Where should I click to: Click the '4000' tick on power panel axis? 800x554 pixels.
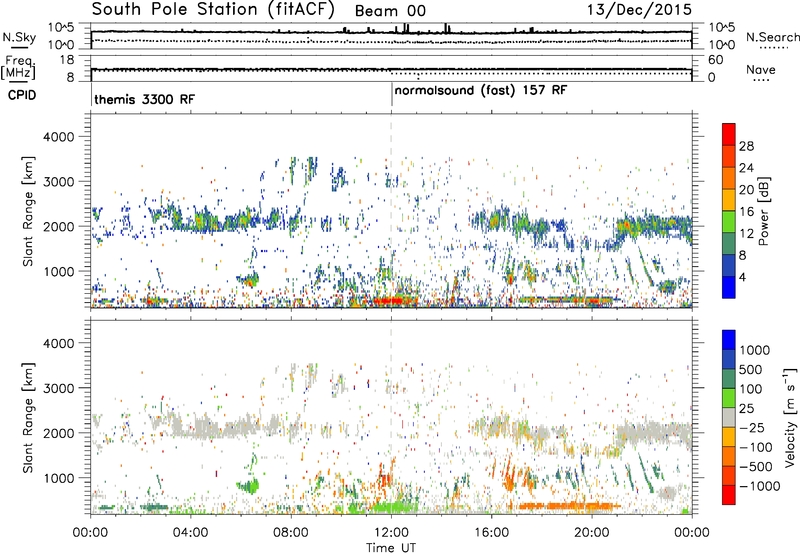coord(58,137)
